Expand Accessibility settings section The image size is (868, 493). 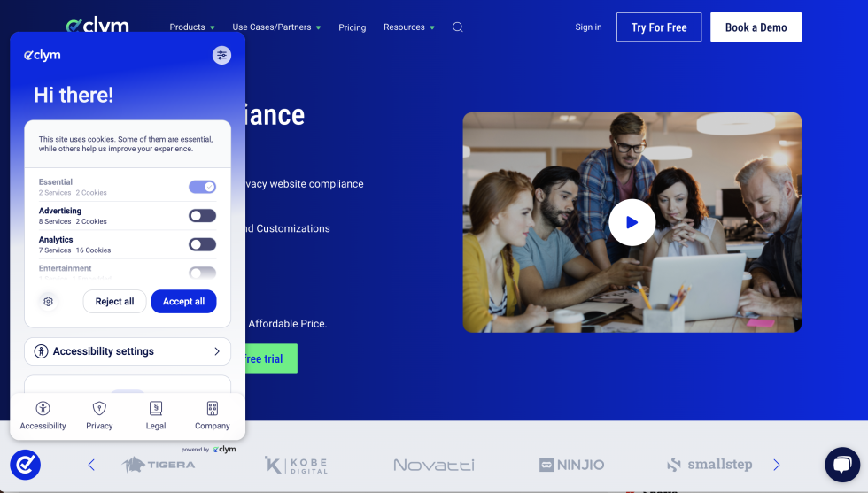128,351
